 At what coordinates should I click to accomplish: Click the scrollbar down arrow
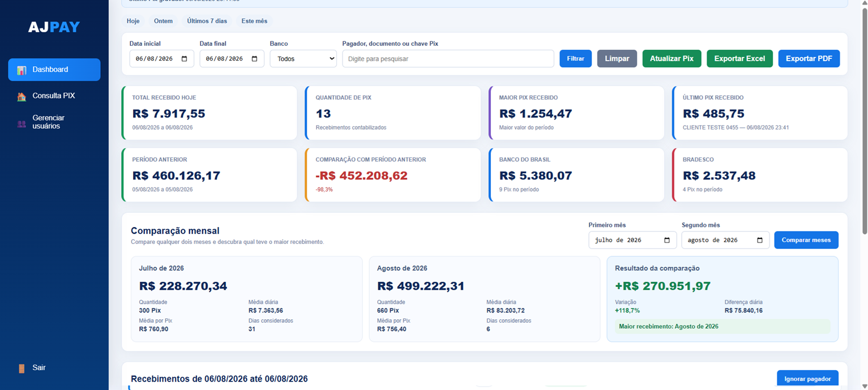[864, 386]
